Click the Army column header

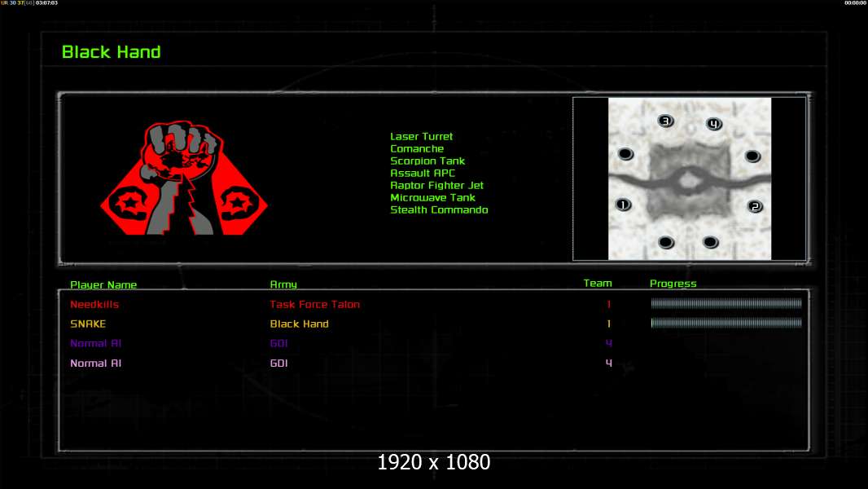(x=283, y=284)
